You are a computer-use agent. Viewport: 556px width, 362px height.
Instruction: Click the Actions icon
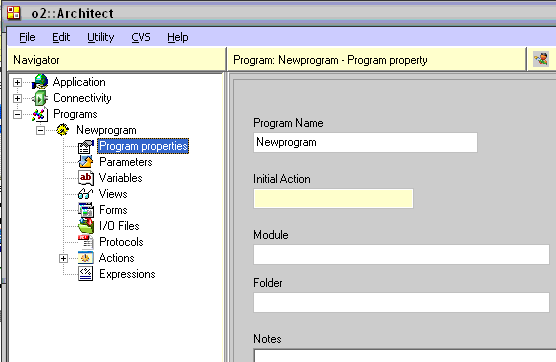coord(86,258)
